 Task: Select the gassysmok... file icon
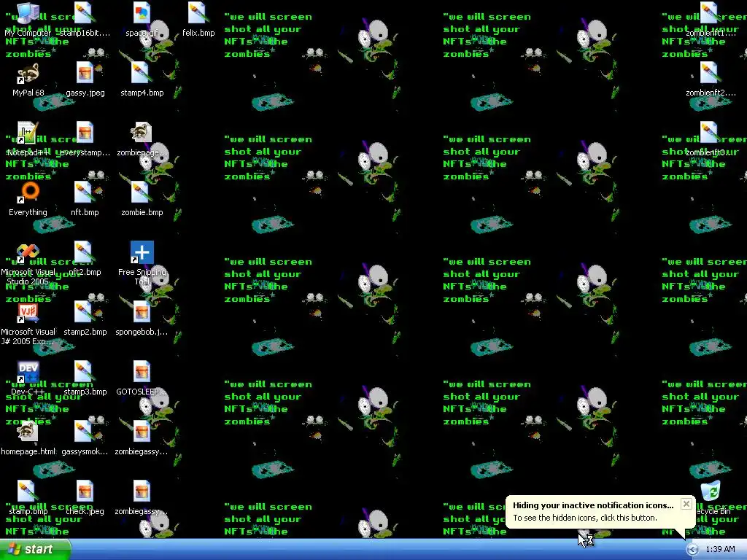click(85, 432)
